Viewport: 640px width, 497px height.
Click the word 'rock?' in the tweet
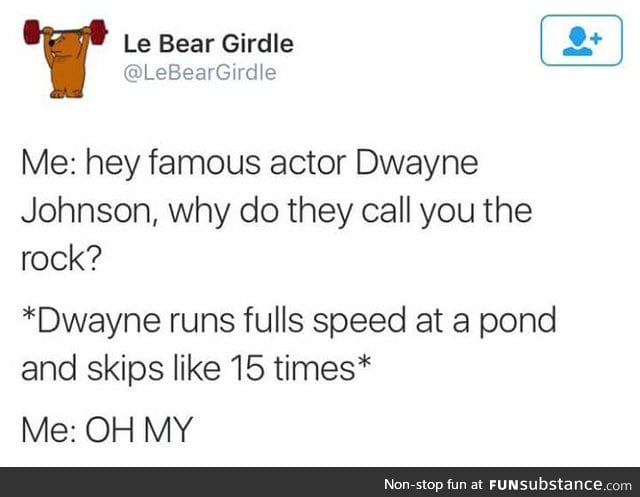coord(61,259)
